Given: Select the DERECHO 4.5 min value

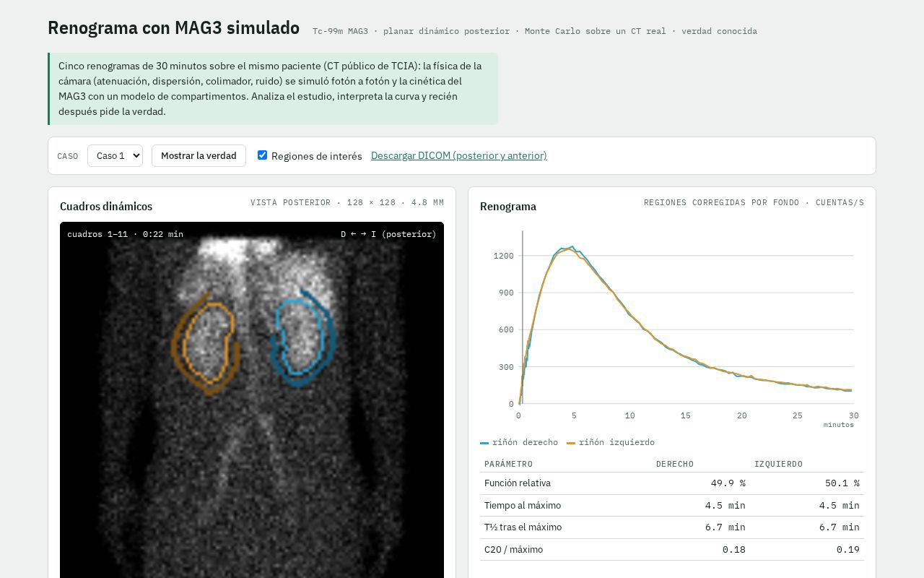Looking at the screenshot, I should pos(725,506).
